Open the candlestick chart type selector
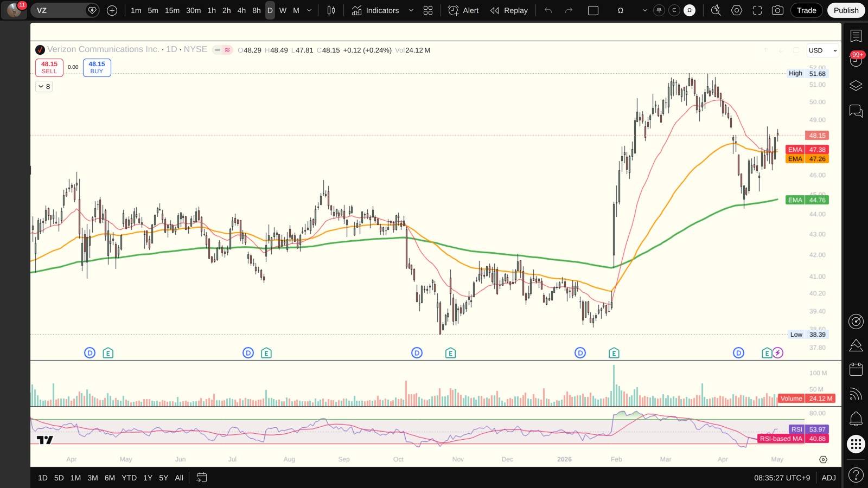 (x=331, y=10)
